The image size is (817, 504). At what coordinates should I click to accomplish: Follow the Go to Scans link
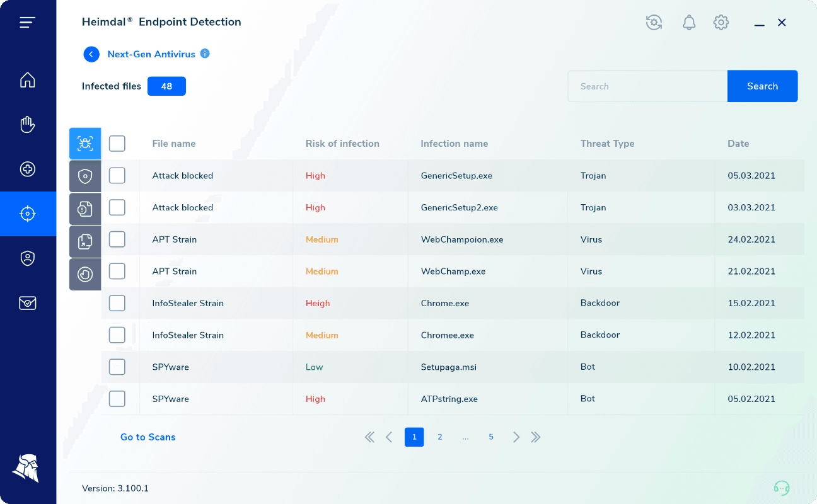coord(148,437)
